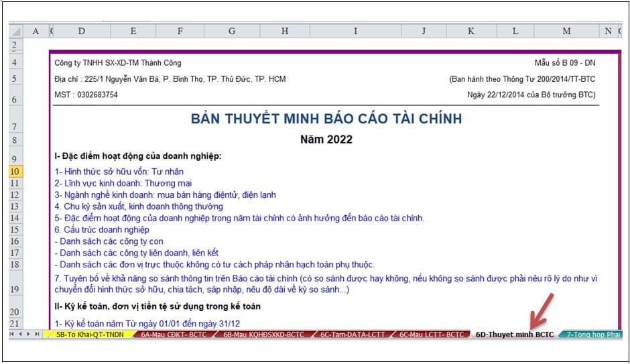This screenshot has width=630, height=364.
Task: Jump to last sheet tab arrow
Action: tap(37, 334)
